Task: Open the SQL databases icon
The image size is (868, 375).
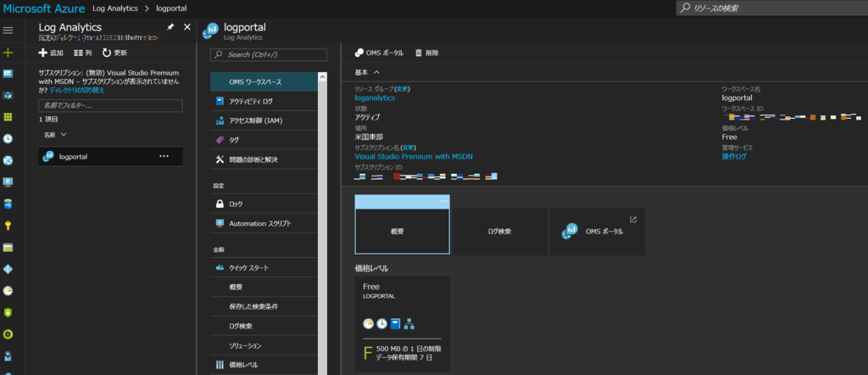Action: (8, 204)
